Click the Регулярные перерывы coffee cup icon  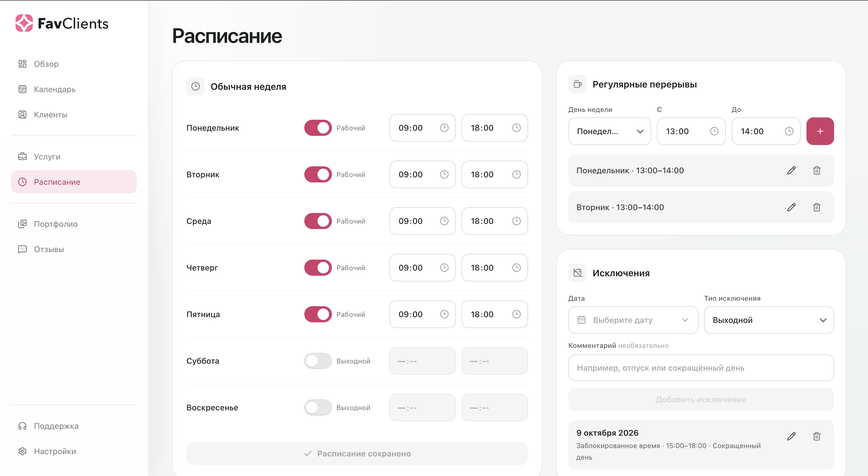pos(577,84)
